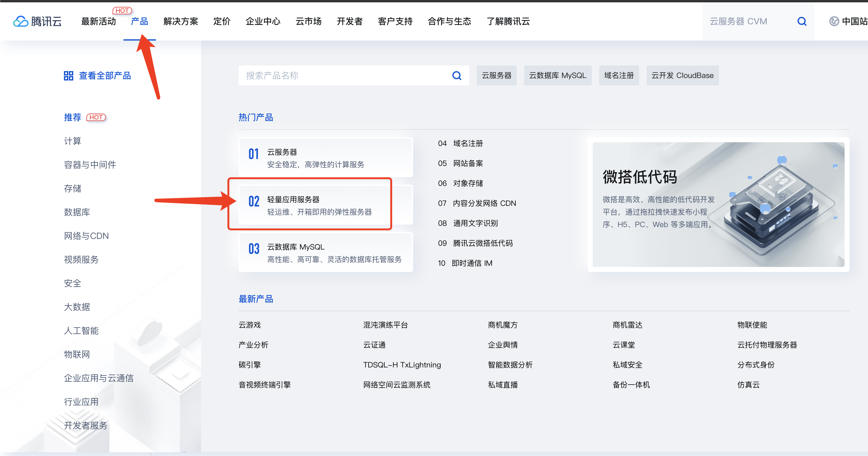
Task: Click the 智能数据分析 link
Action: coord(510,365)
